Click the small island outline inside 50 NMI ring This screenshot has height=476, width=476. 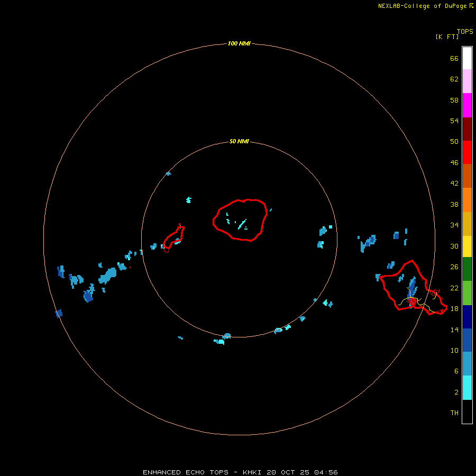(x=173, y=239)
